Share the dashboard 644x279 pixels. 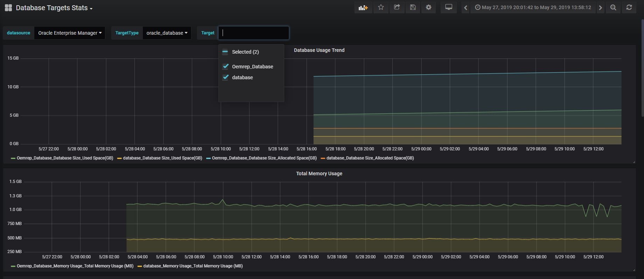397,7
